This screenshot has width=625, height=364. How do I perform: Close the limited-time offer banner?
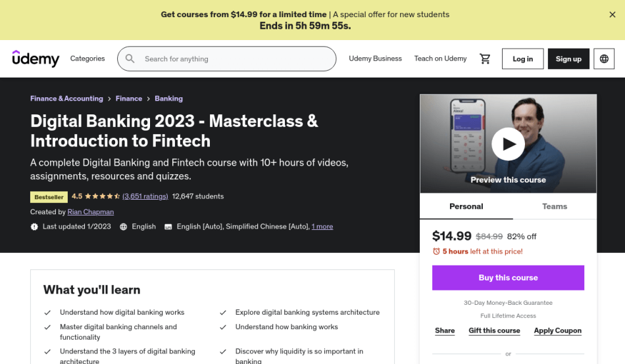[612, 14]
